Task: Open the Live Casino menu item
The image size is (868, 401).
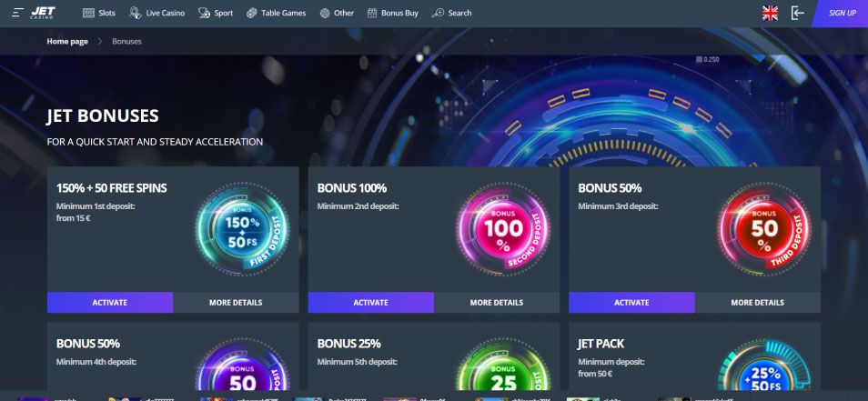Action: pos(157,13)
